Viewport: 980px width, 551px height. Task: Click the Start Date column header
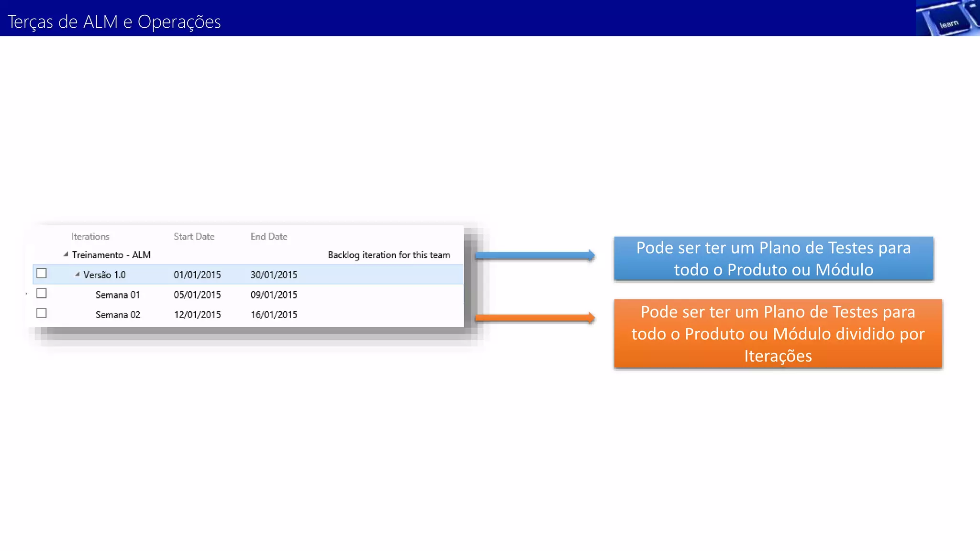pyautogui.click(x=194, y=236)
